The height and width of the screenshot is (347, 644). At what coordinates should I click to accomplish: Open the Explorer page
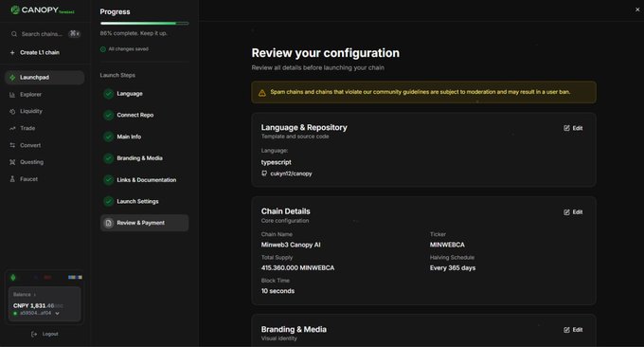coord(31,95)
